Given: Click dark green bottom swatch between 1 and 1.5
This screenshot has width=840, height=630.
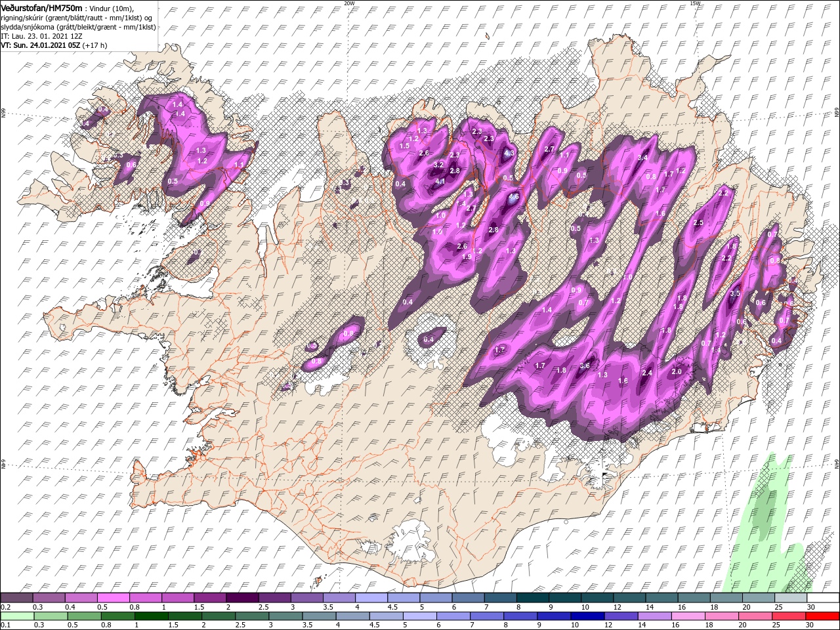Looking at the screenshot, I should [150, 616].
